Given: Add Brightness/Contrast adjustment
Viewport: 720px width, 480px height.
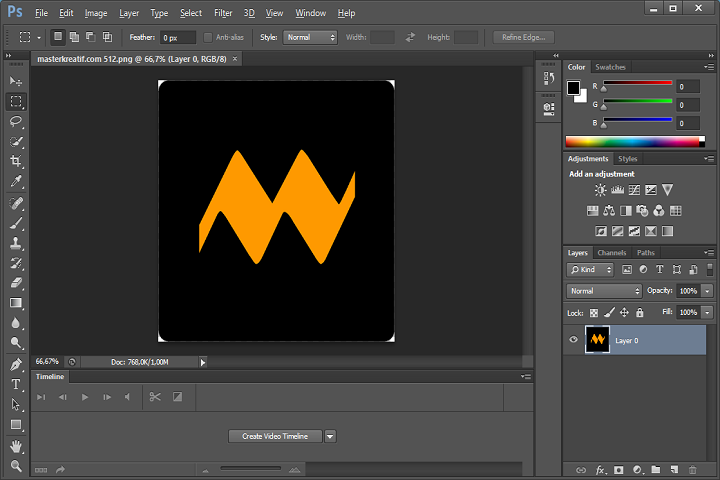Looking at the screenshot, I should [x=600, y=190].
